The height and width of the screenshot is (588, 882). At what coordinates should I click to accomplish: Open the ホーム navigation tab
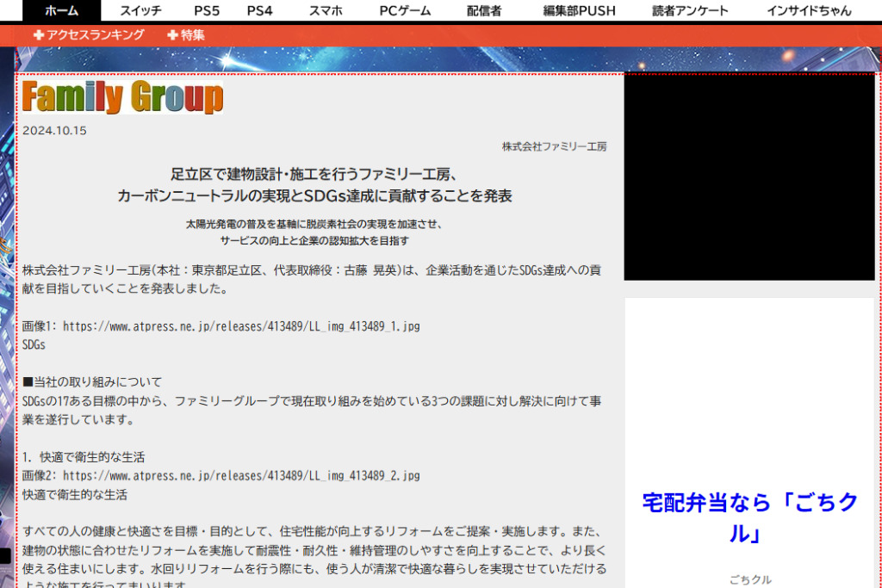62,10
